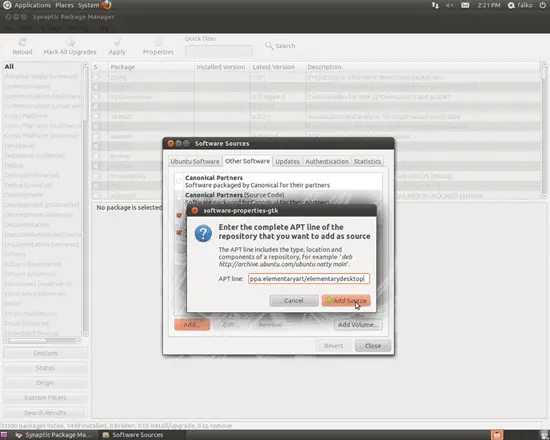This screenshot has width=550, height=440.
Task: Open the Updates tab
Action: coord(287,161)
